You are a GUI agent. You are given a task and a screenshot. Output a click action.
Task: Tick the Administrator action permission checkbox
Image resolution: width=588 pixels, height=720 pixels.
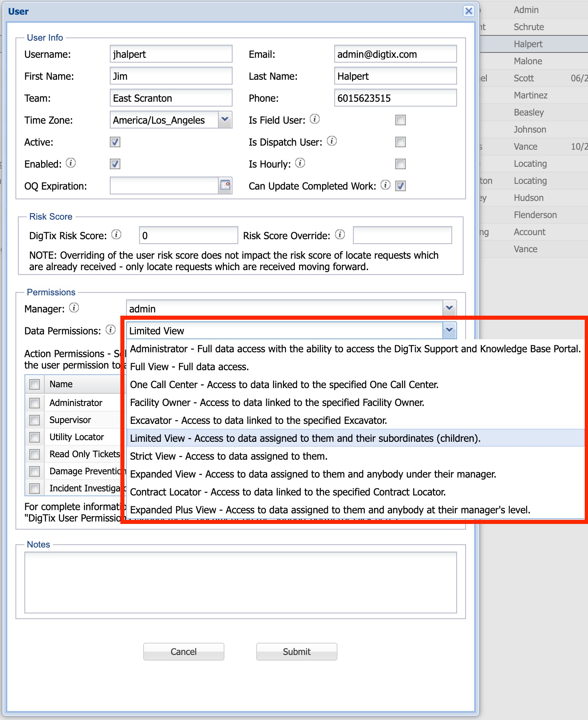35,403
